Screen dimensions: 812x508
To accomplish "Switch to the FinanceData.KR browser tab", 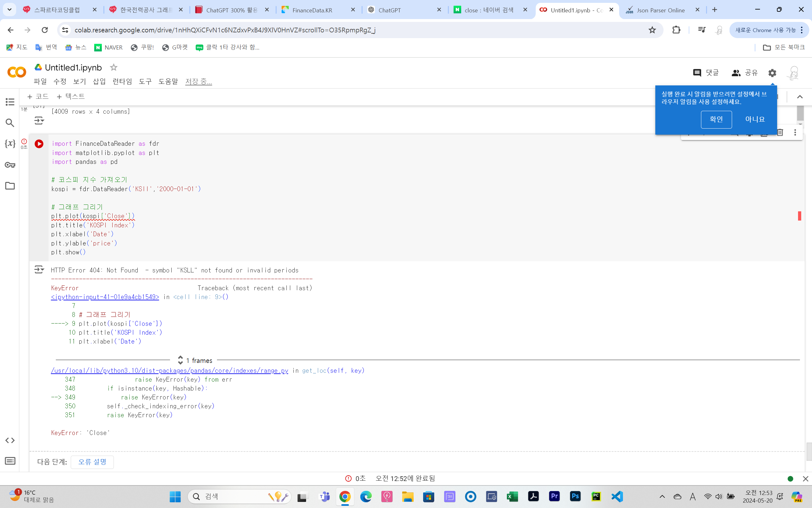I will 318,10.
